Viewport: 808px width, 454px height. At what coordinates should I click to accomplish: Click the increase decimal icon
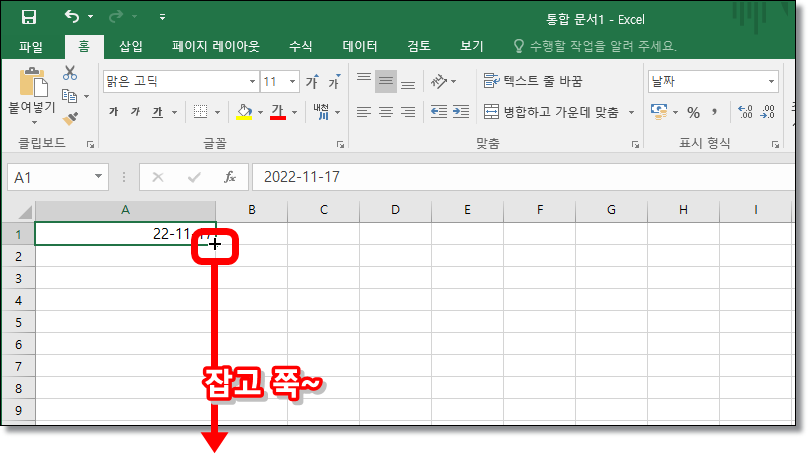coord(745,111)
